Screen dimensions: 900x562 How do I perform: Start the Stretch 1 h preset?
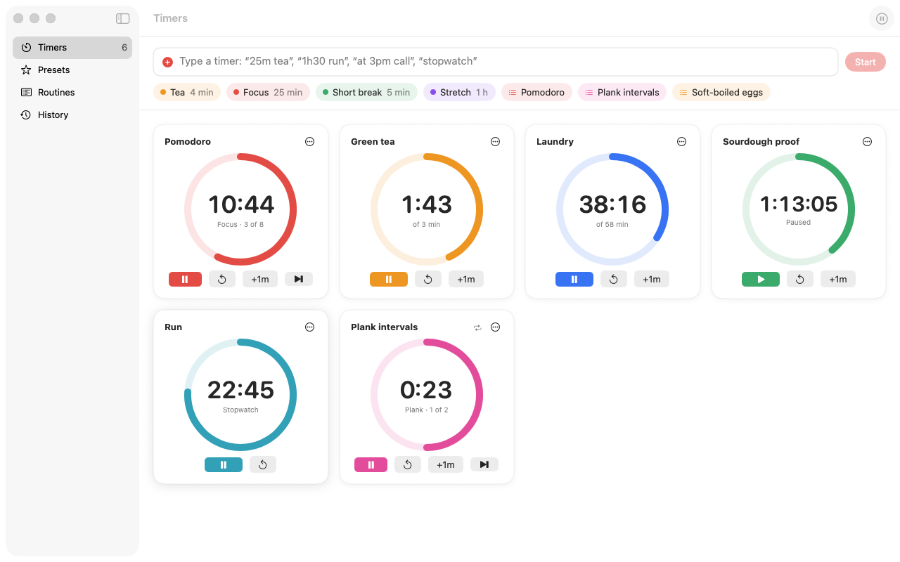pyautogui.click(x=459, y=92)
